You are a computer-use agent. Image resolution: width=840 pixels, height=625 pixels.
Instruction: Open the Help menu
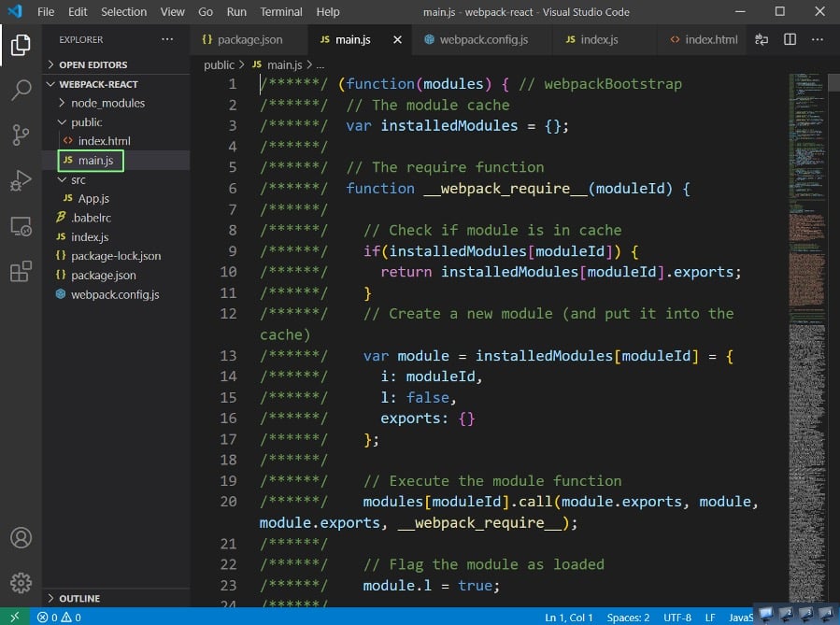[x=327, y=12]
